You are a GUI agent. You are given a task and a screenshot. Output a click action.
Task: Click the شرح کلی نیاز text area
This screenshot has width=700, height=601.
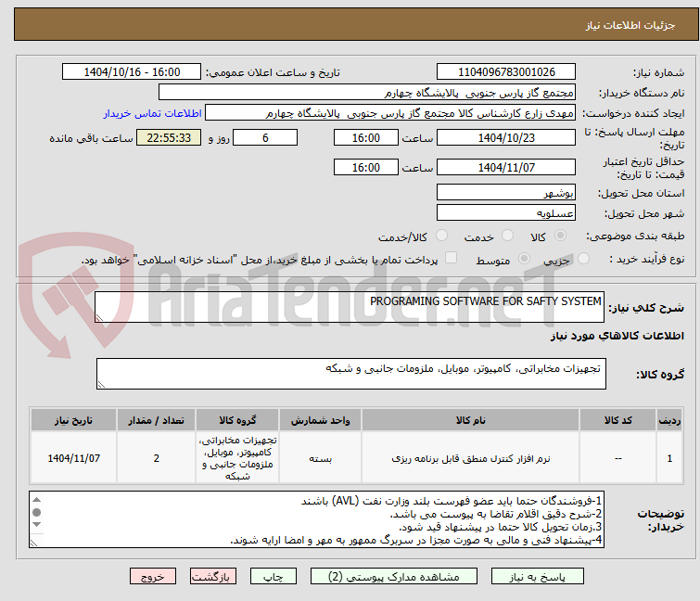350,307
